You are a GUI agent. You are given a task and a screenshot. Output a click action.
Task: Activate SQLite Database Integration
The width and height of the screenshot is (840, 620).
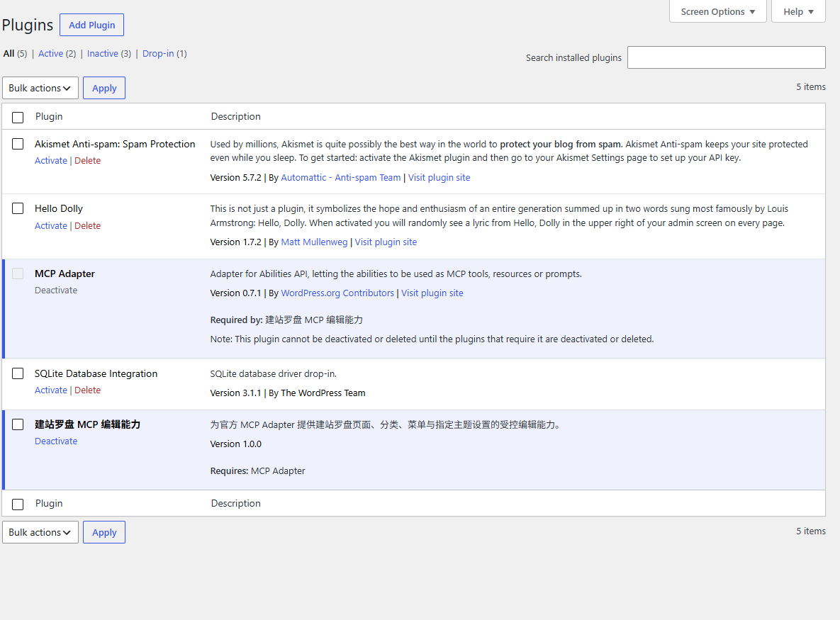(51, 390)
